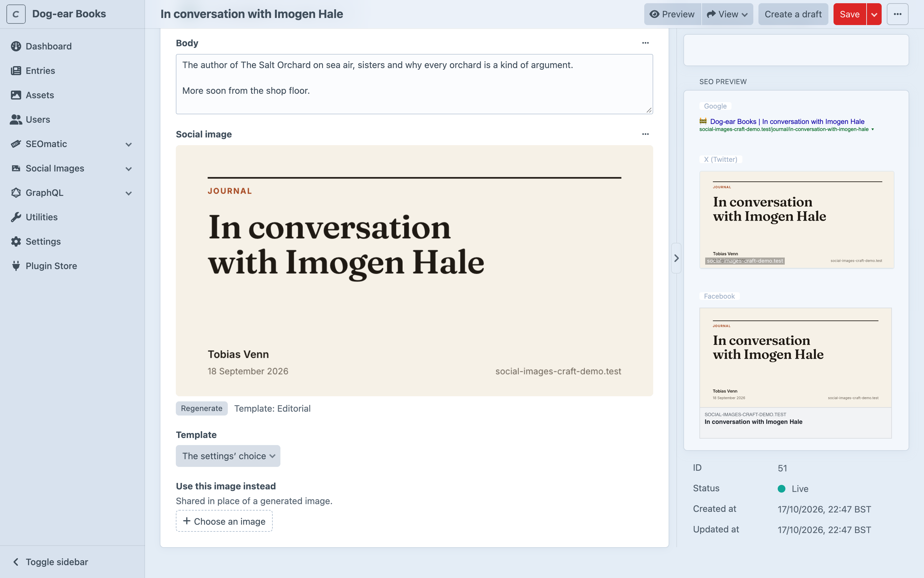The image size is (924, 578).
Task: Expand the GraphQL submenu chevron
Action: click(129, 193)
